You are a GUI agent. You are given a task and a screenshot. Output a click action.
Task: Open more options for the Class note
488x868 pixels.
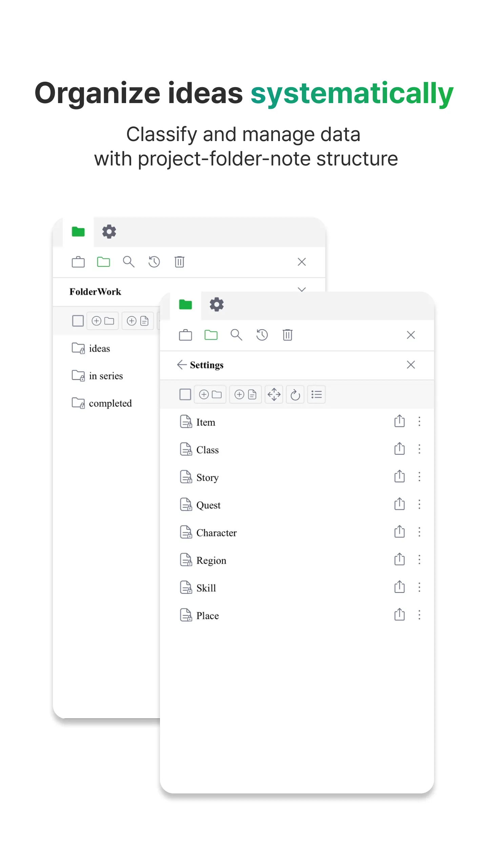419,449
